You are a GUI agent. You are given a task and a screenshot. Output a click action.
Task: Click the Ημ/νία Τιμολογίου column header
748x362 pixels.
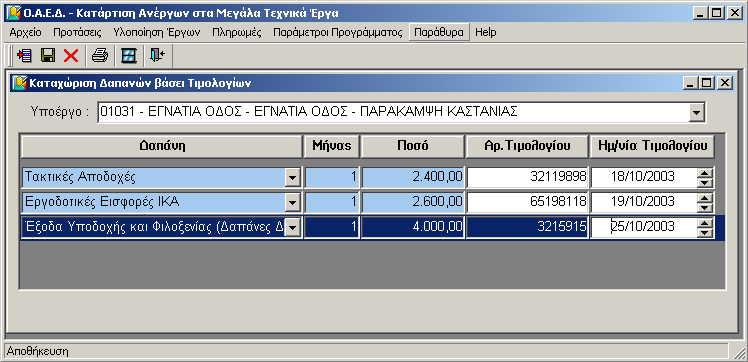point(652,146)
